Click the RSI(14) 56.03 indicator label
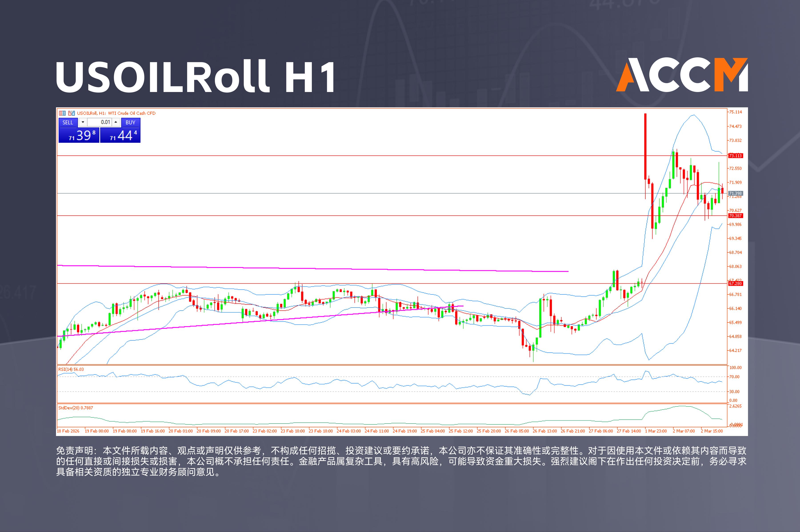800x532 pixels. (71, 369)
